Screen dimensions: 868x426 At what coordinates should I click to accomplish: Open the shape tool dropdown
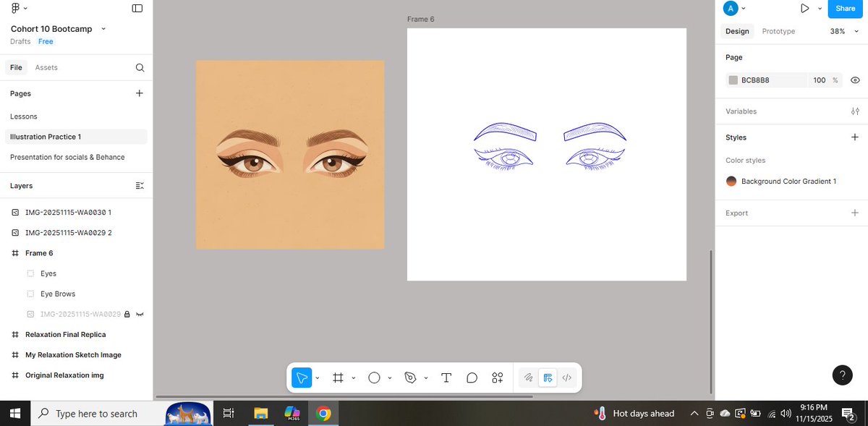(389, 377)
